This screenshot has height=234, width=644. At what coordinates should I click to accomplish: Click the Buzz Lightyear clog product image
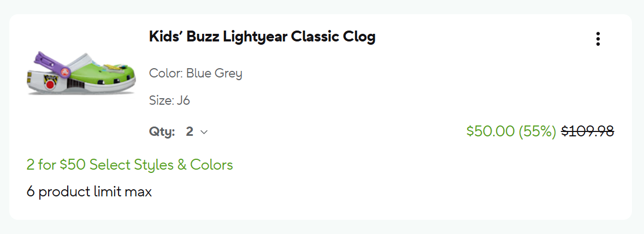point(81,73)
